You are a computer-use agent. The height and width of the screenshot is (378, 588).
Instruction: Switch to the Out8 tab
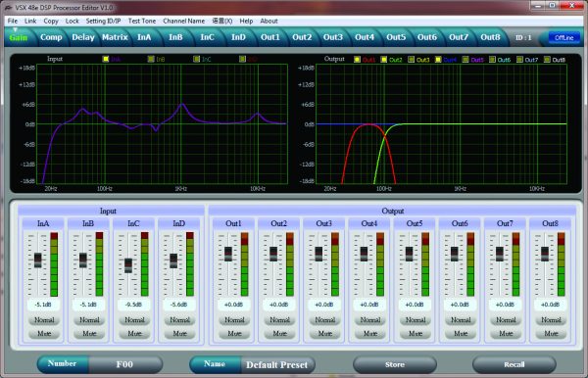point(491,37)
